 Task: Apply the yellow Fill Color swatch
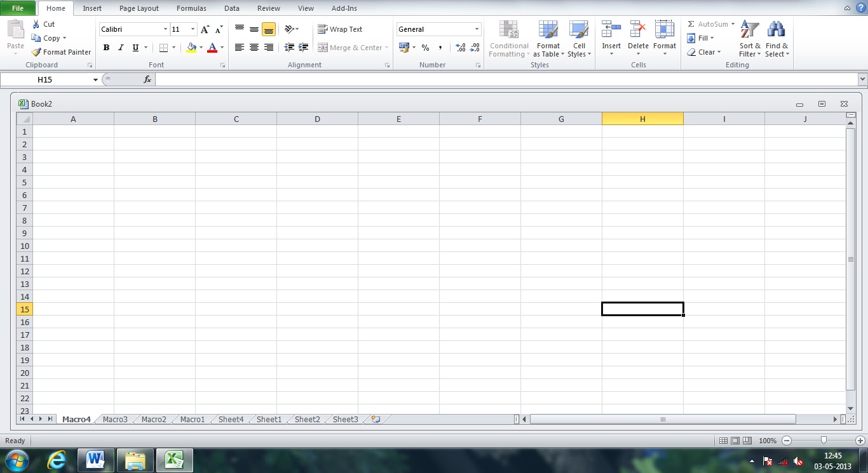pos(192,48)
